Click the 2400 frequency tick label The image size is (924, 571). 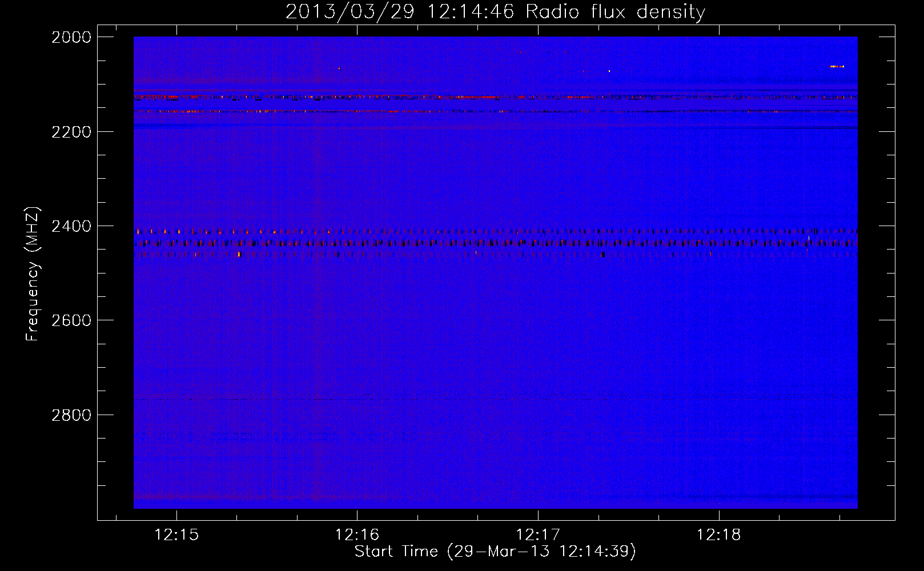pyautogui.click(x=71, y=226)
